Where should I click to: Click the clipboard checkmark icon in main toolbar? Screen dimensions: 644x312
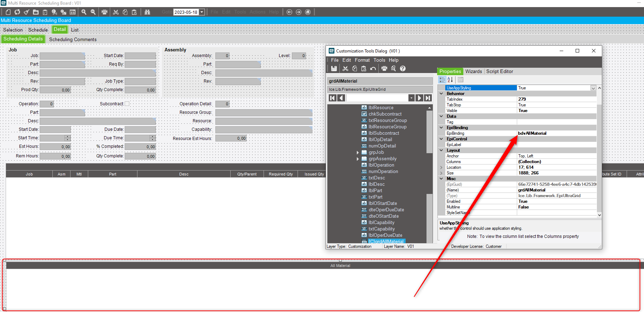pos(45,12)
